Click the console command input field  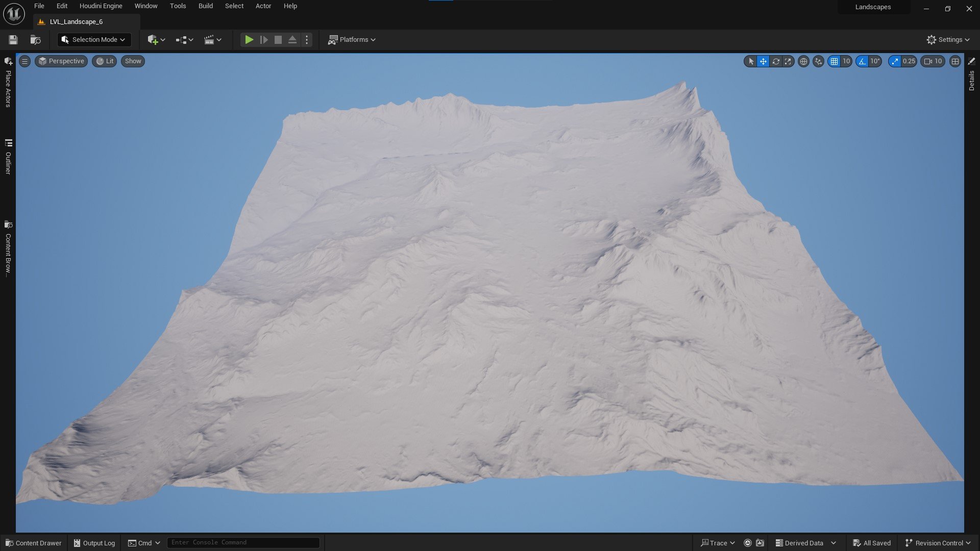(243, 542)
